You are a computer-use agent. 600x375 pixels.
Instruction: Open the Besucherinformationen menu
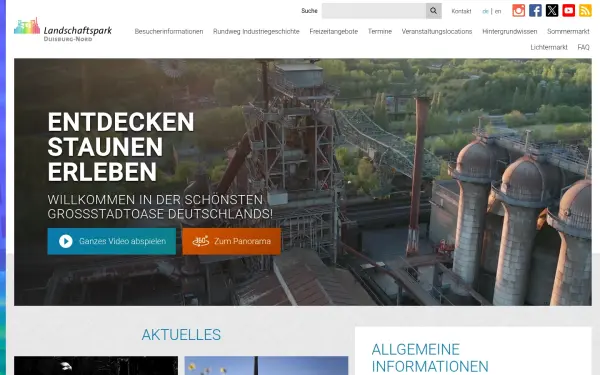point(169,31)
